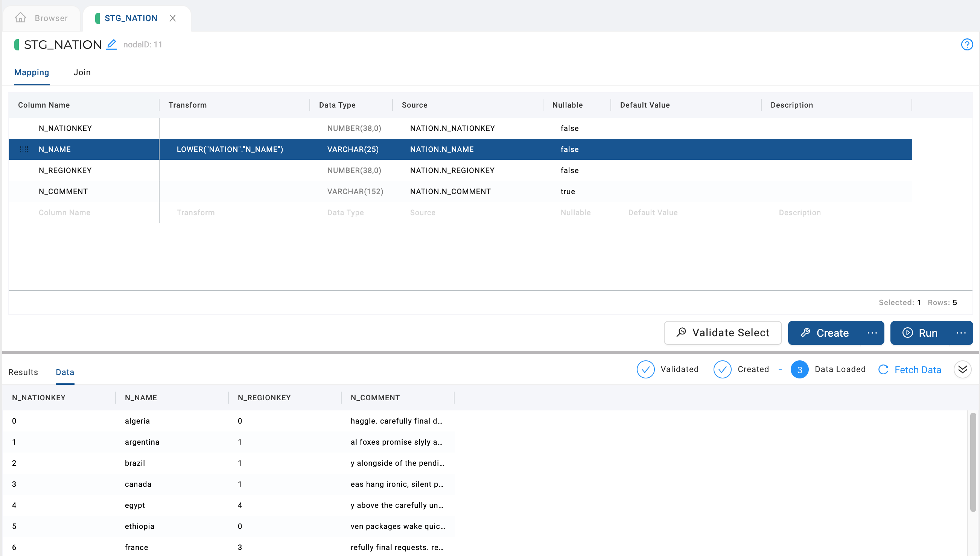
Task: Click the Validate Select button
Action: (723, 333)
